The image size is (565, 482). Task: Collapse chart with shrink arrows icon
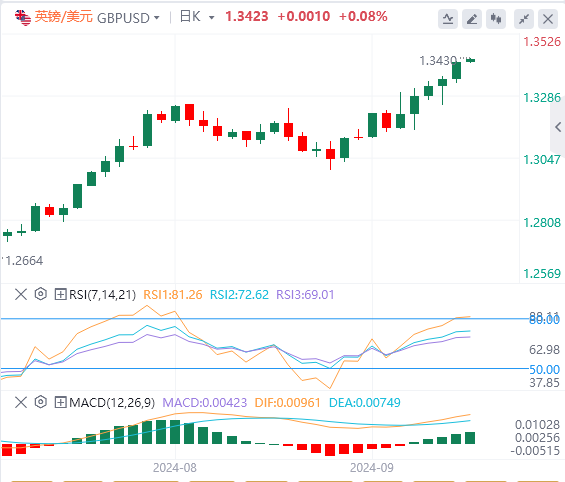pos(524,19)
